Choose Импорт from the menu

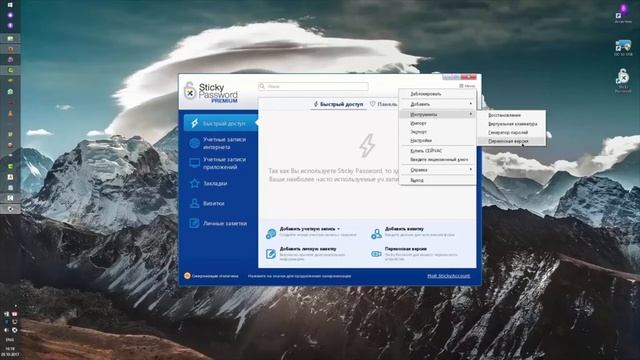pyautogui.click(x=437, y=123)
